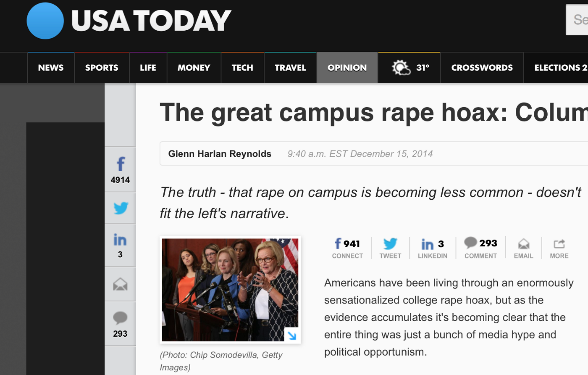Select the Opinion navigation tab
This screenshot has width=588, height=375.
coord(347,68)
